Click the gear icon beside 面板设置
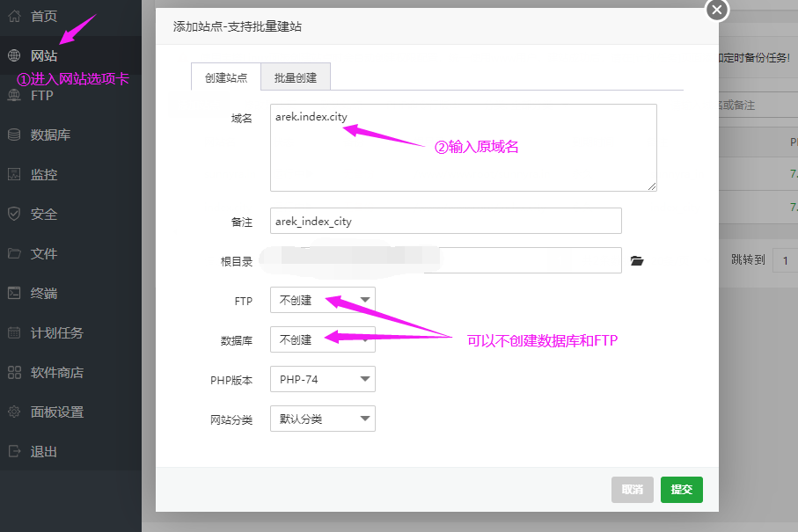 coord(14,412)
